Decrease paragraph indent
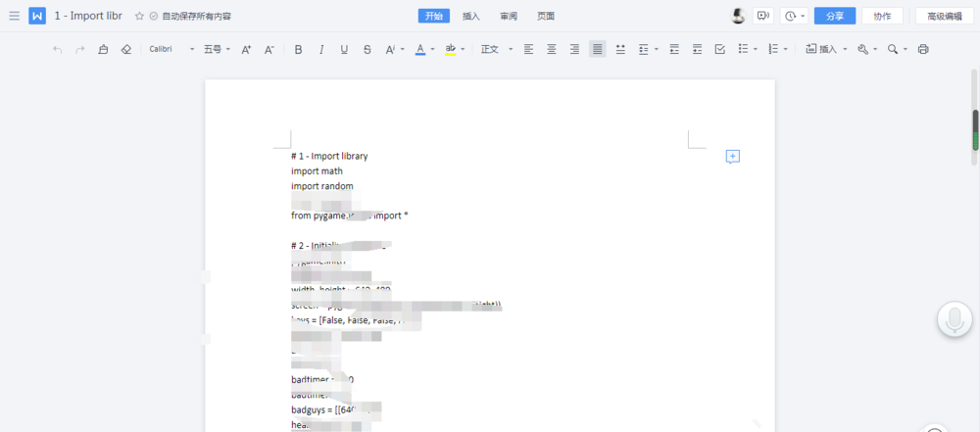This screenshot has width=980, height=432. [674, 49]
